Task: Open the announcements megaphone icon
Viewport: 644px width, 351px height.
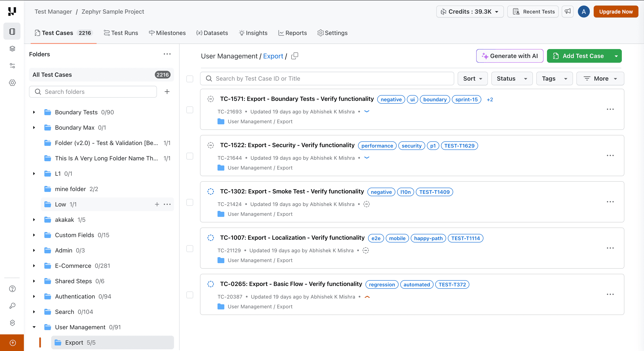Action: point(567,12)
